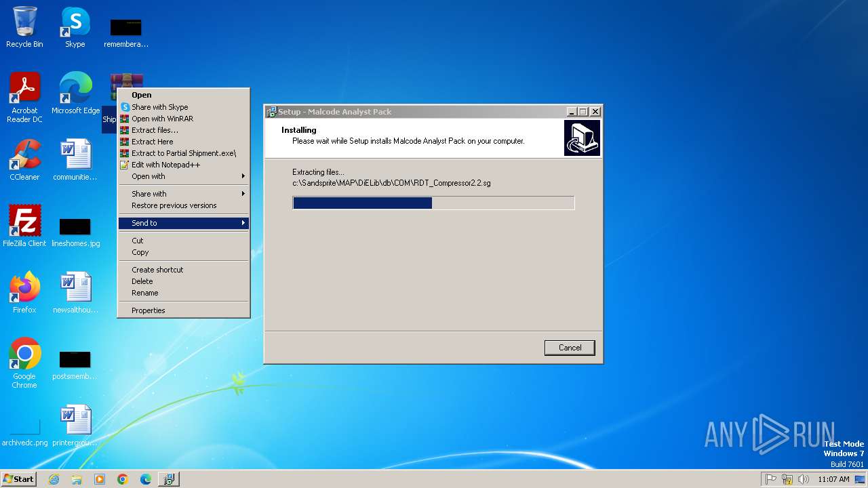
Task: Open Internet Explorer from the taskbar
Action: click(54, 479)
